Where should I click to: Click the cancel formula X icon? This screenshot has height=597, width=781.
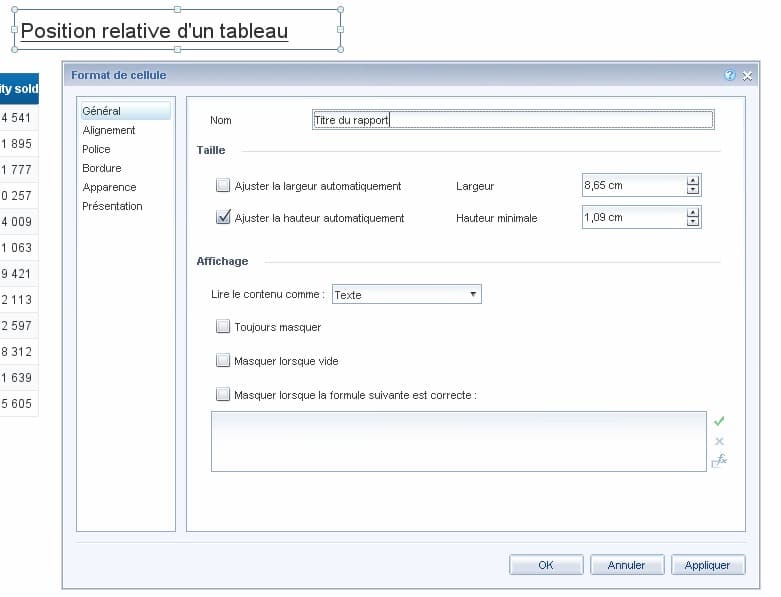click(x=719, y=441)
